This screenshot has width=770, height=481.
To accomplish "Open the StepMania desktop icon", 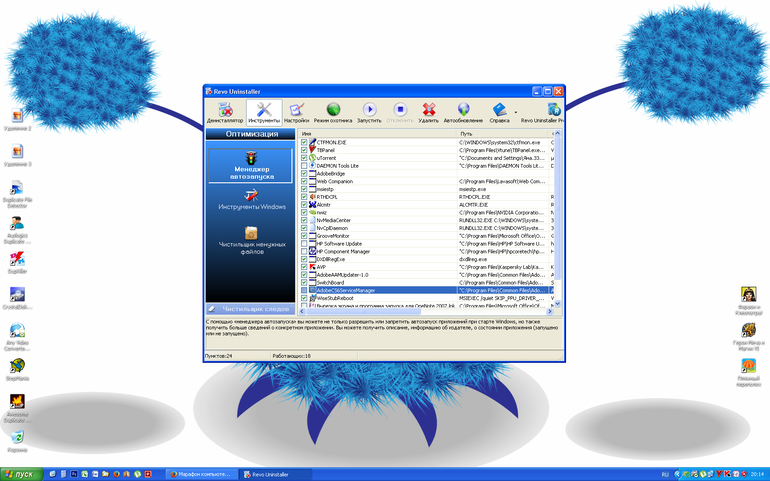I will pos(17,369).
